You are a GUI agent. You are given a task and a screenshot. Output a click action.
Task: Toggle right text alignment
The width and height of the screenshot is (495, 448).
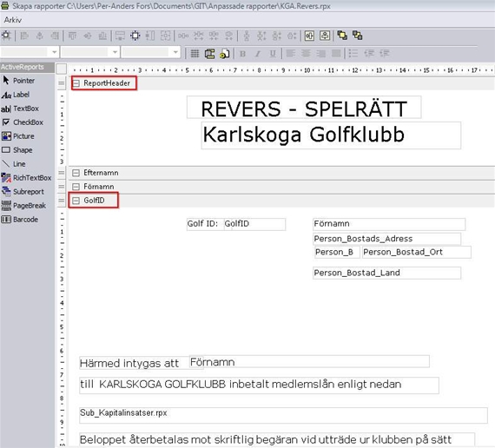click(321, 54)
